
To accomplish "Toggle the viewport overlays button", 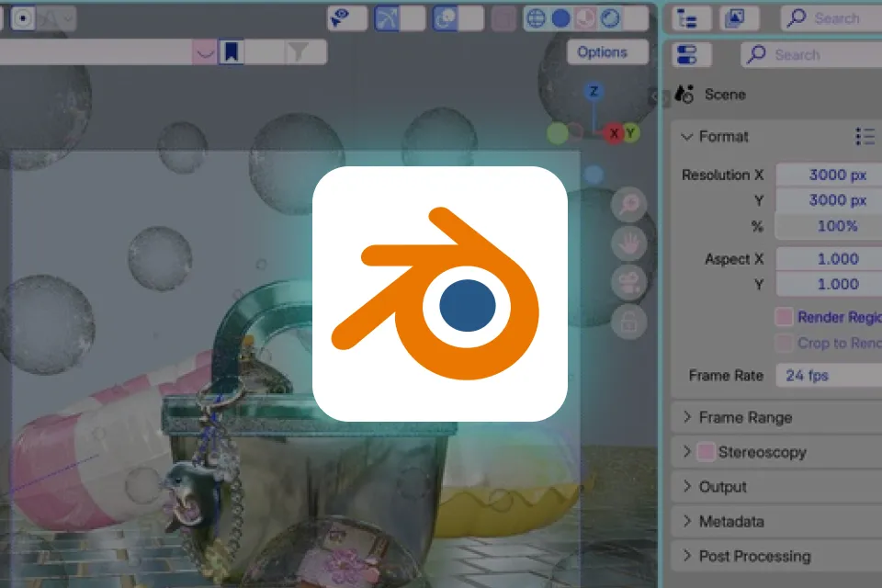I will [445, 18].
